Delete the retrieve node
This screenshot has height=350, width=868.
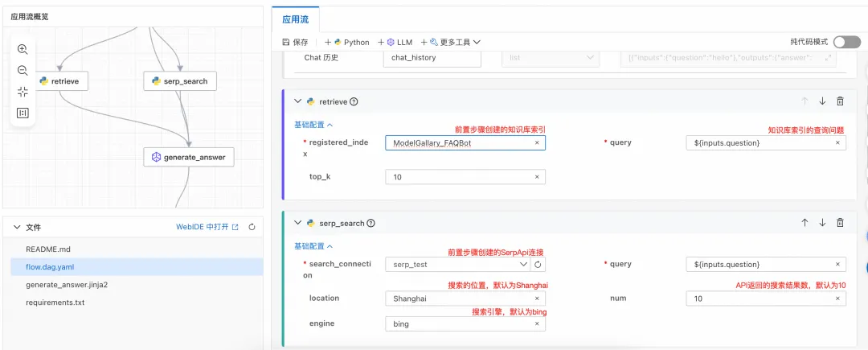[841, 101]
